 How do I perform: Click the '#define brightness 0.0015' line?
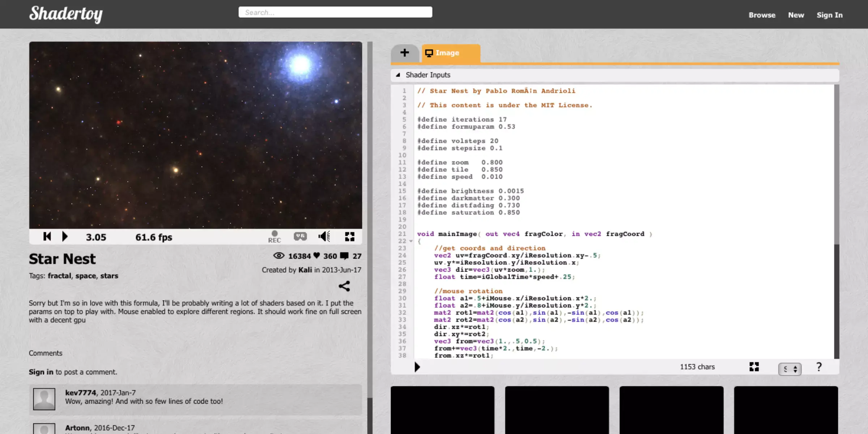coord(471,191)
